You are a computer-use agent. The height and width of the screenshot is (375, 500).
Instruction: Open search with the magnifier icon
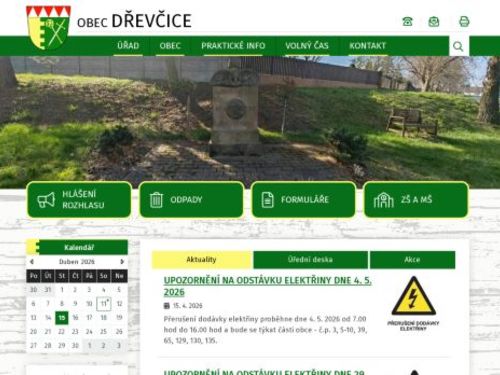[458, 46]
